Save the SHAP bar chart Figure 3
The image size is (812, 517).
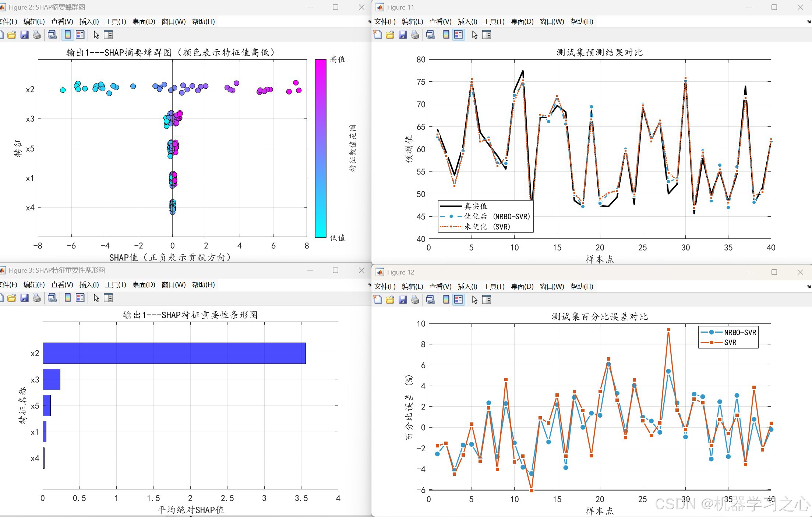[24, 298]
